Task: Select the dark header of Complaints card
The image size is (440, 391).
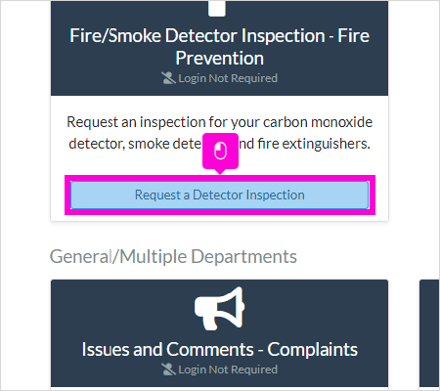Action: 220,333
